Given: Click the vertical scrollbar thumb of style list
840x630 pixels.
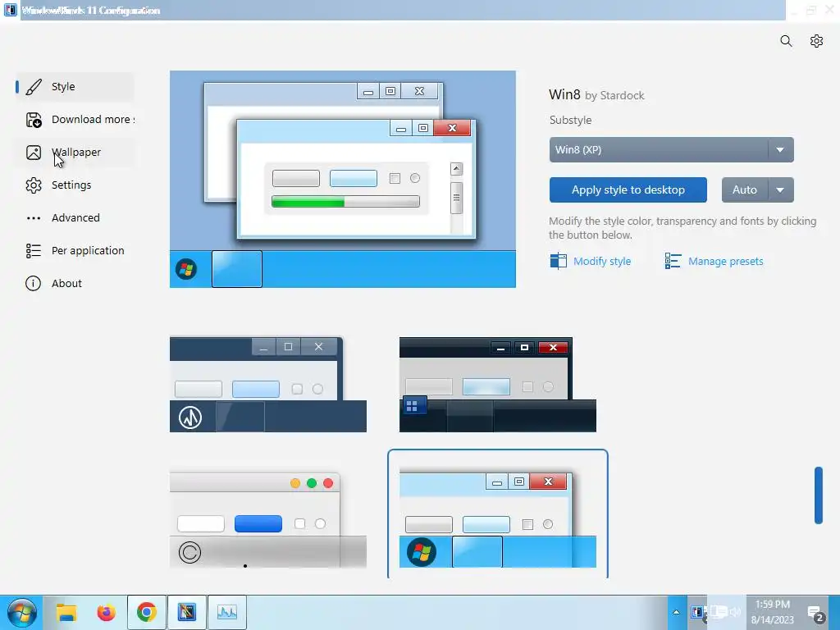Looking at the screenshot, I should [819, 495].
